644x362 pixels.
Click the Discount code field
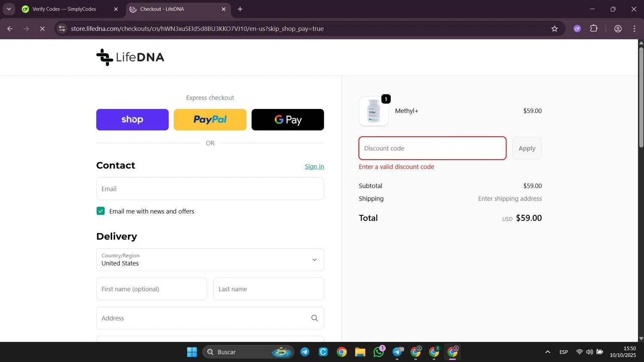pyautogui.click(x=432, y=148)
